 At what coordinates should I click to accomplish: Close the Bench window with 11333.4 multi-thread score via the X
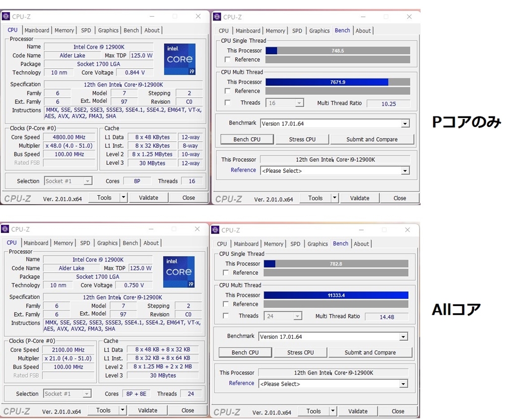click(407, 230)
